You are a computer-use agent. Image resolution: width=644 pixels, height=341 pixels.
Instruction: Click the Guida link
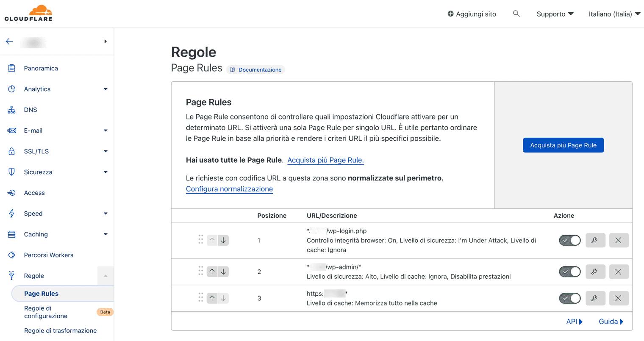[611, 322]
